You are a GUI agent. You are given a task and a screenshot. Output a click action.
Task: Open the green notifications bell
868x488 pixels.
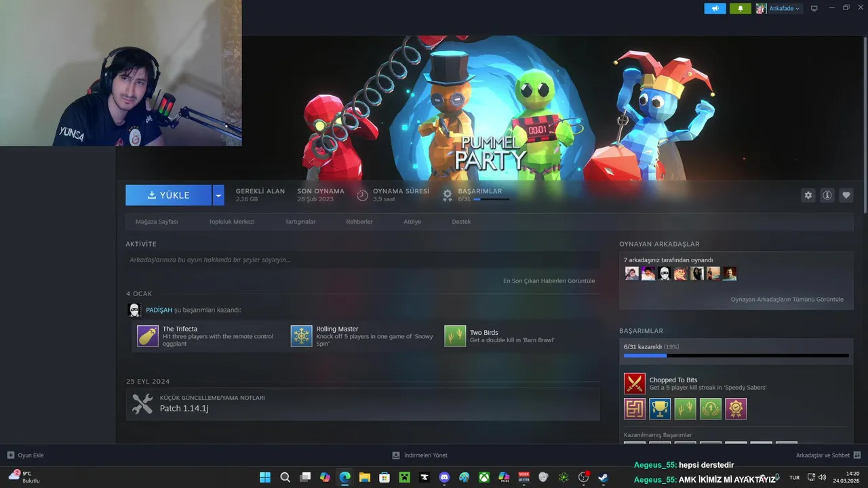click(740, 8)
